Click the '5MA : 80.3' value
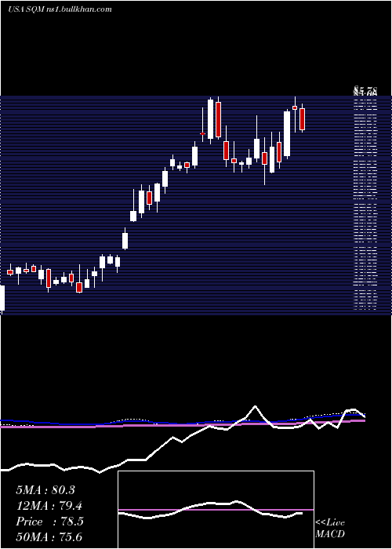 45,490
